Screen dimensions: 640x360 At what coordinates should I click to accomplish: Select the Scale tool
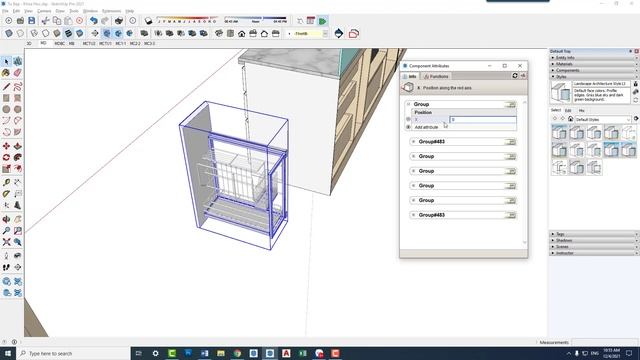click(x=6, y=169)
